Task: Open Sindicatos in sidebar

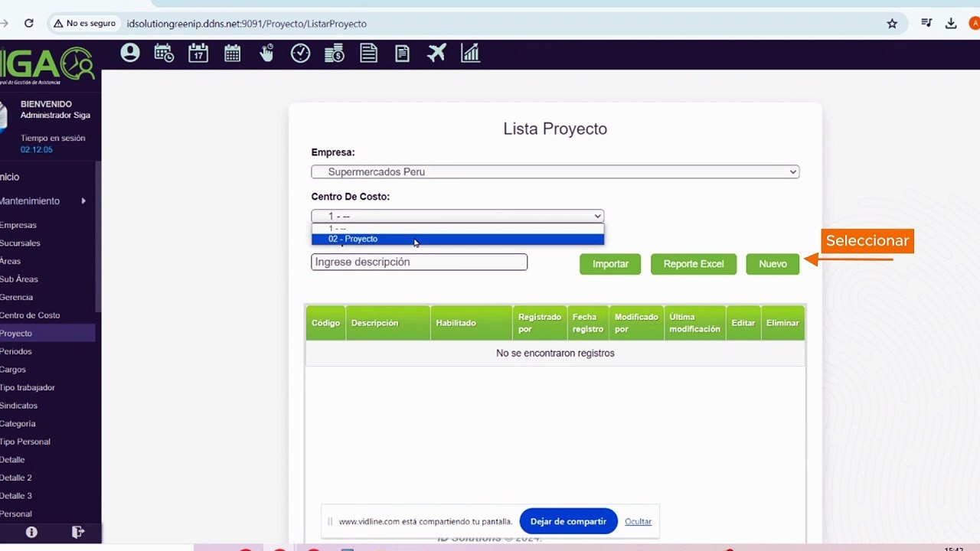Action: point(18,406)
